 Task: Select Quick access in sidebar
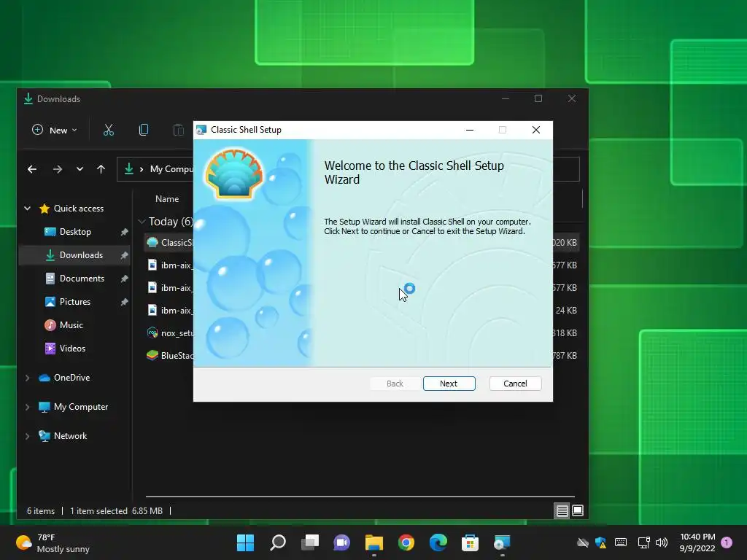(79, 208)
